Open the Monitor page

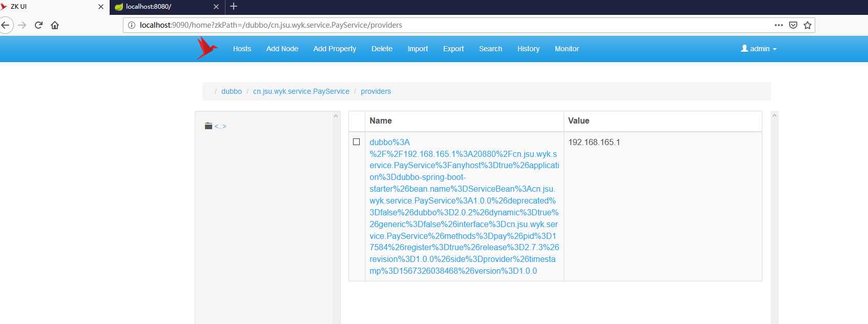pyautogui.click(x=567, y=49)
